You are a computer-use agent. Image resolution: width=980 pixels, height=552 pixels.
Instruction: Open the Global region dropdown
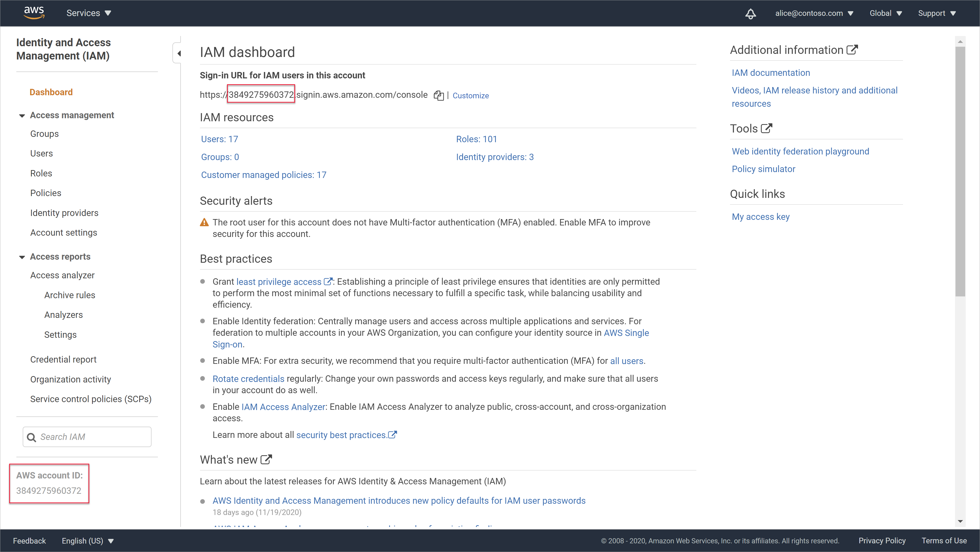coord(885,13)
